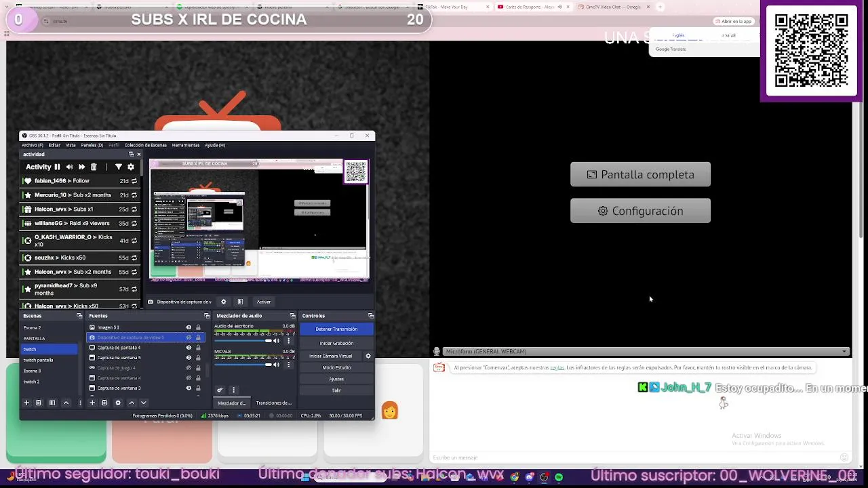Viewport: 868px width, 488px height.
Task: Replay the seuzhx Kicks x50 alert
Action: coord(134,258)
